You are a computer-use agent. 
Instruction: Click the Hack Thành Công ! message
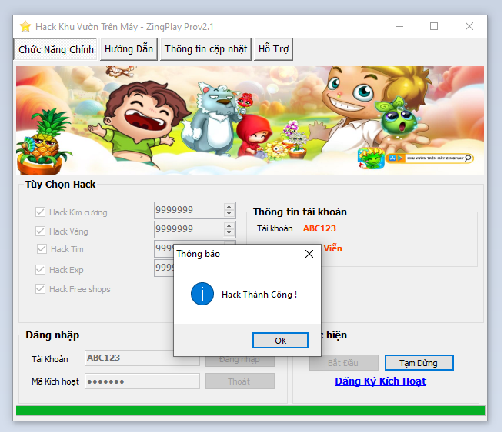pos(259,295)
